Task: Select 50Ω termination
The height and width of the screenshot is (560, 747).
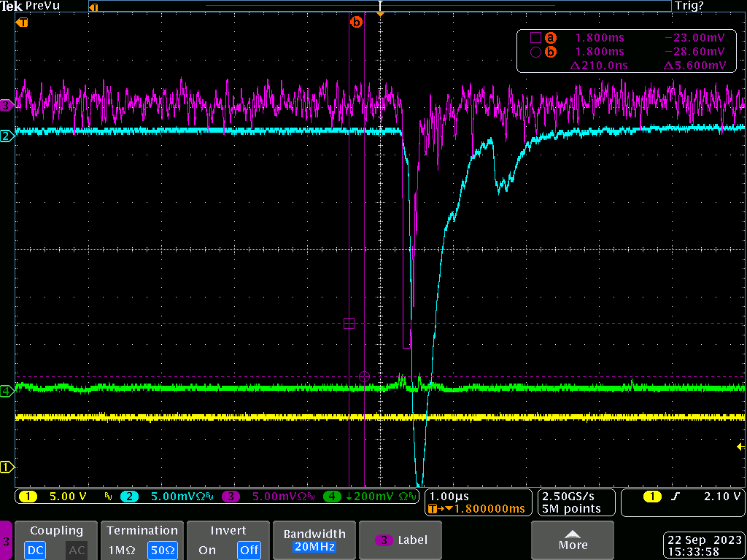Action: 160,550
